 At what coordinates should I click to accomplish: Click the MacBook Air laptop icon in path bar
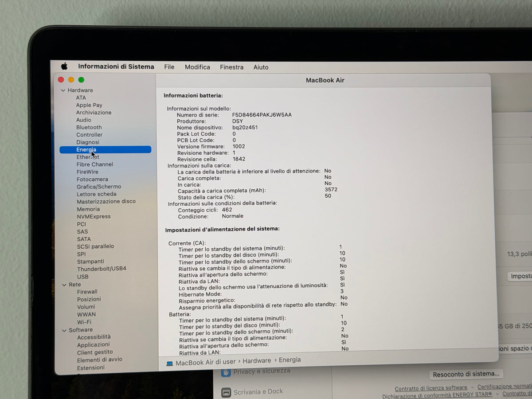(x=170, y=363)
